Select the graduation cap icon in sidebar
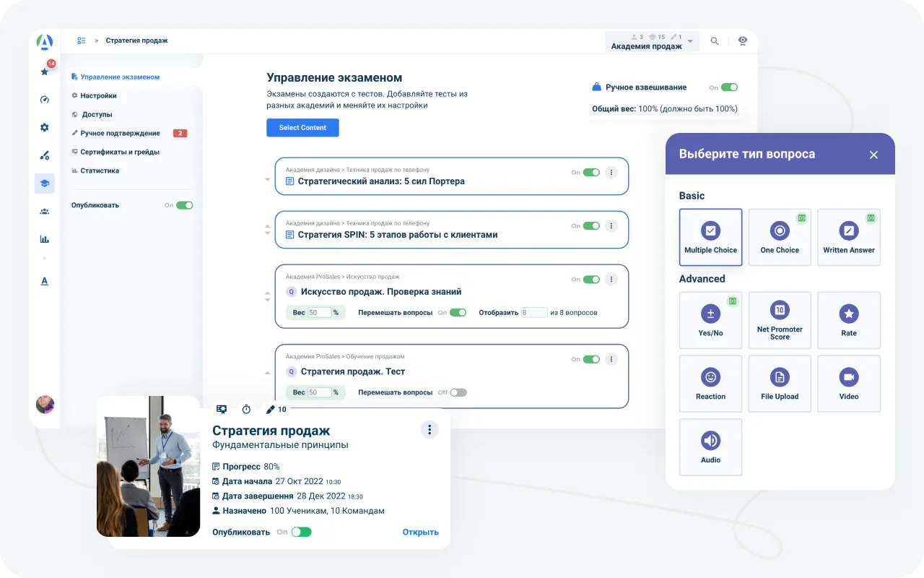Image resolution: width=924 pixels, height=578 pixels. (45, 184)
